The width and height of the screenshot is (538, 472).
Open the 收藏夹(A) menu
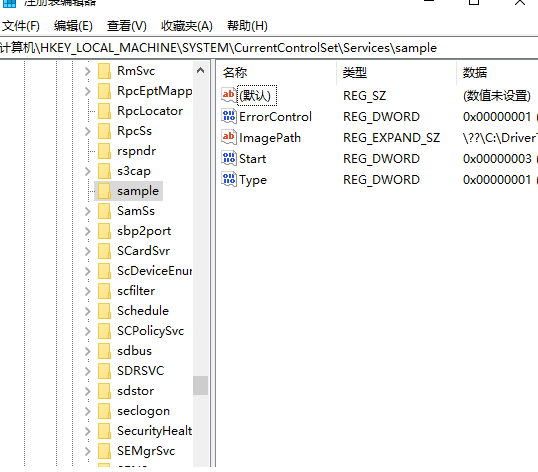tap(187, 26)
